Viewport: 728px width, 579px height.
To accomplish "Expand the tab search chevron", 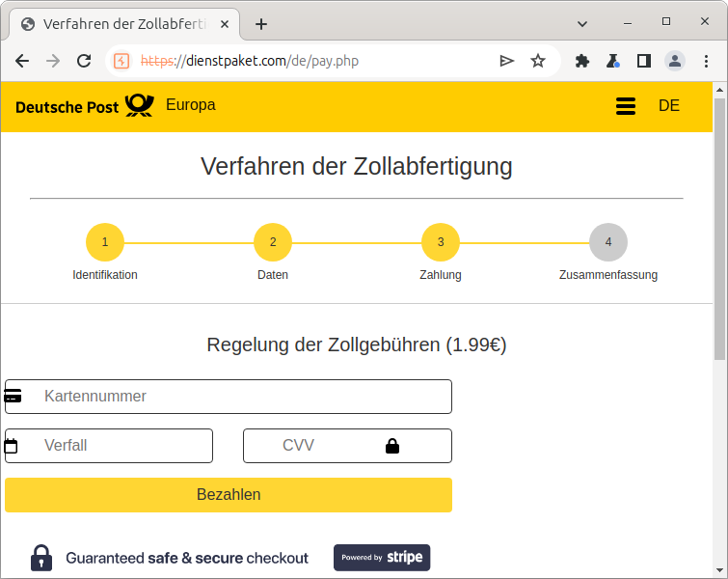I will 583,23.
